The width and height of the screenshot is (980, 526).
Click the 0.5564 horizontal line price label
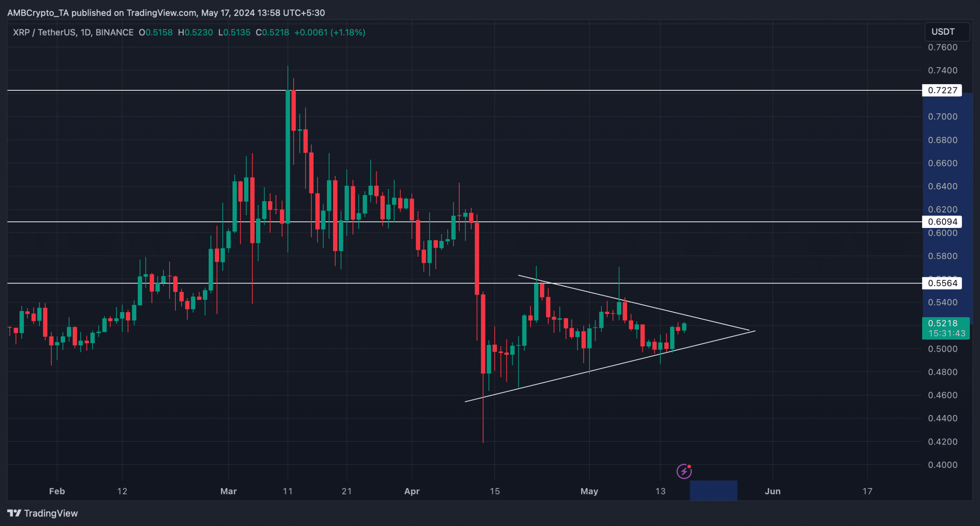click(942, 283)
